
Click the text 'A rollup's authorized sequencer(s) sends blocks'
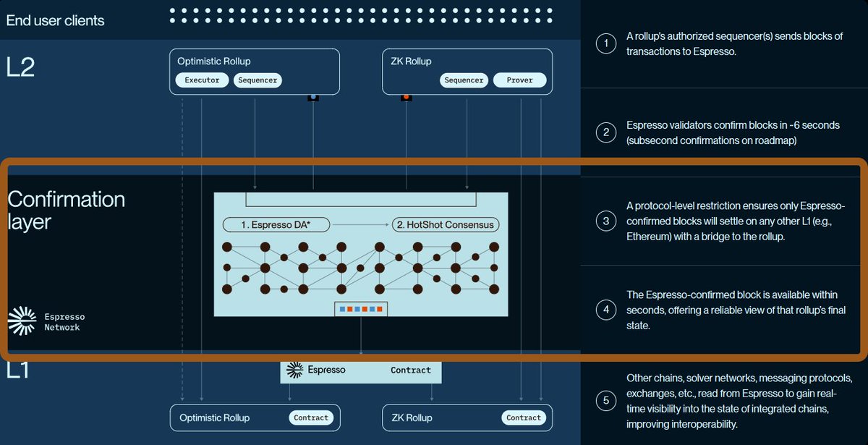[x=734, y=36]
